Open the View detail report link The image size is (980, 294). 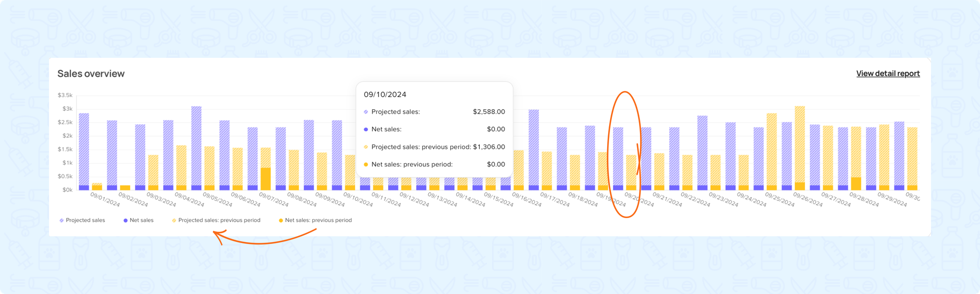point(888,73)
